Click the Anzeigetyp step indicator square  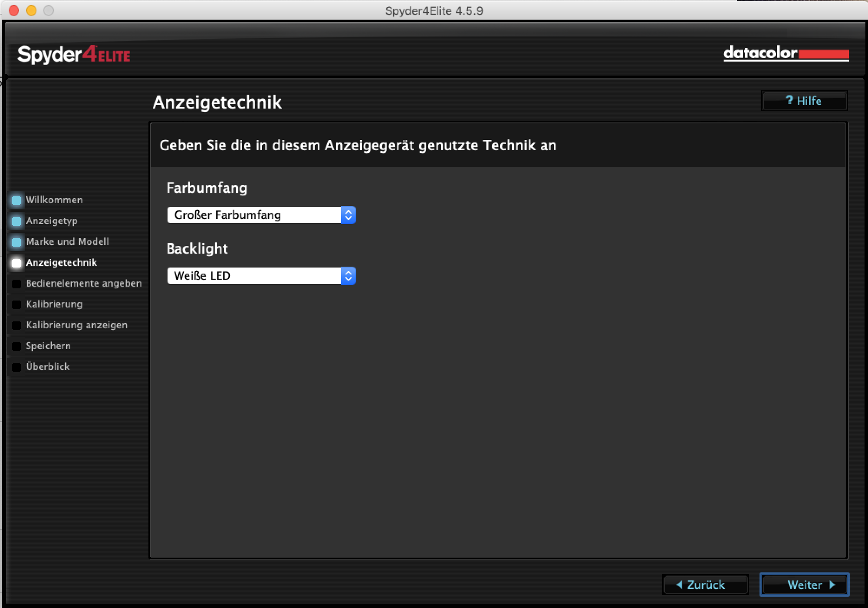point(16,221)
